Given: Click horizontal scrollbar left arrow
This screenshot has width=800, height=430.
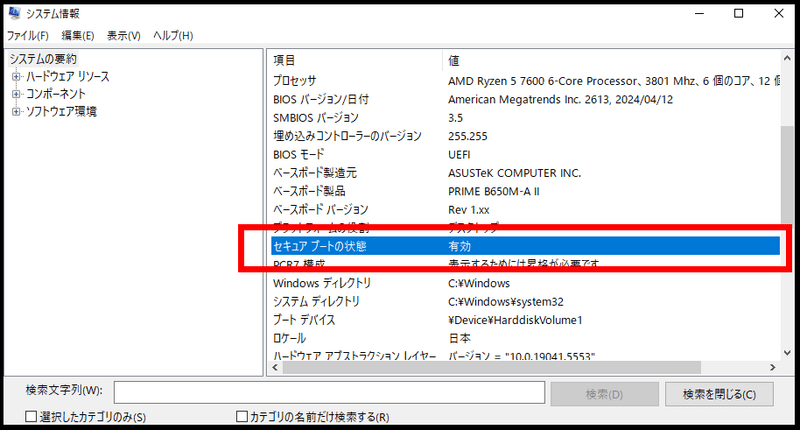Looking at the screenshot, I should pos(276,367).
